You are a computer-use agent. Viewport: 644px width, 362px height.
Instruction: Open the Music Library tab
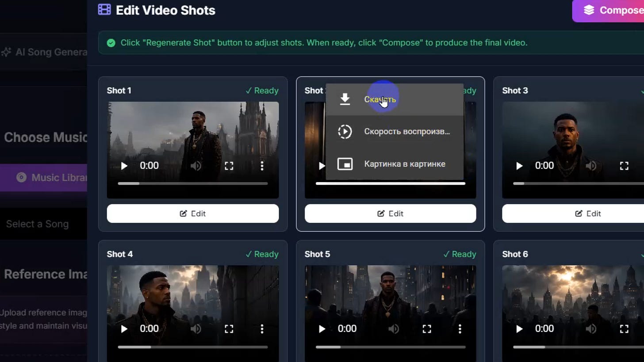43,178
